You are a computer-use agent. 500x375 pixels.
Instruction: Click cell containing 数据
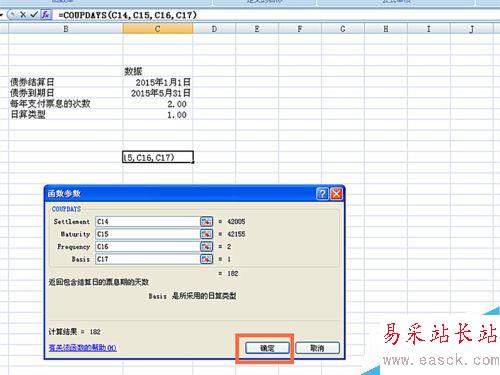point(158,71)
